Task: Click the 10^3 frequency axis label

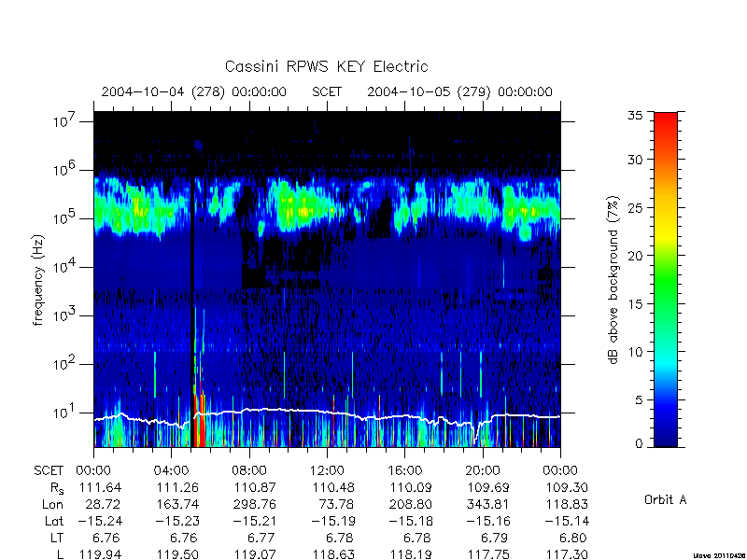Action: (63, 315)
